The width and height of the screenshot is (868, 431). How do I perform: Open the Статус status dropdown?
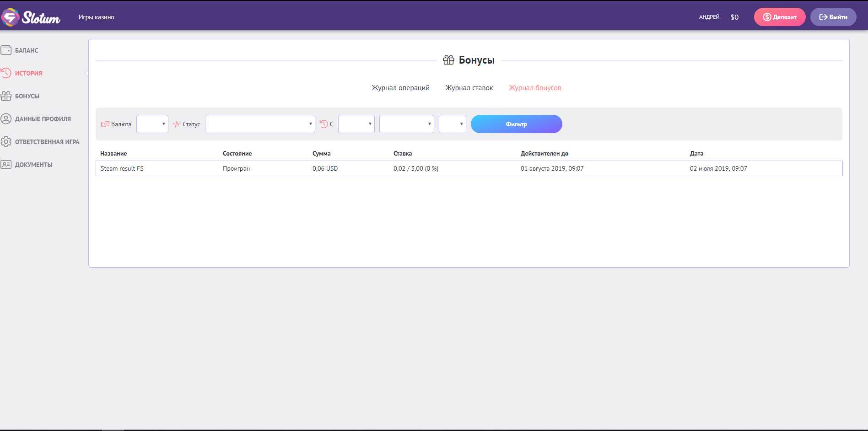click(x=260, y=124)
